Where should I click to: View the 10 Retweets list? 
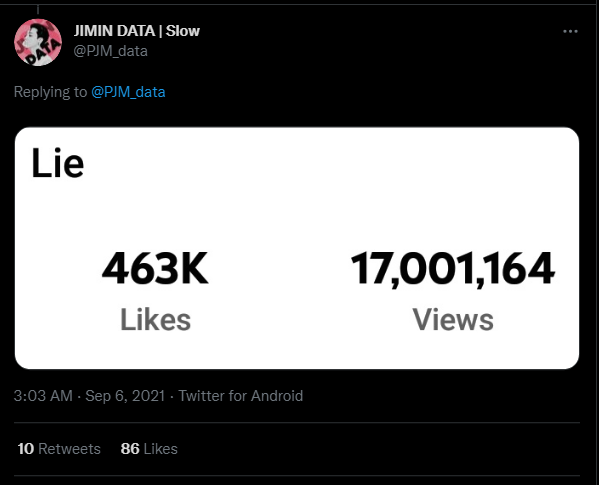coord(59,449)
